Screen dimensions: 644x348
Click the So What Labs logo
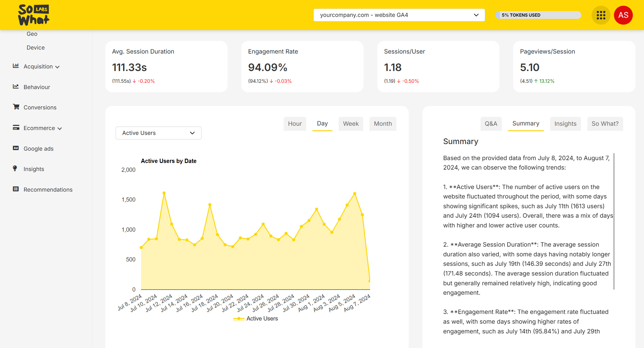(34, 15)
